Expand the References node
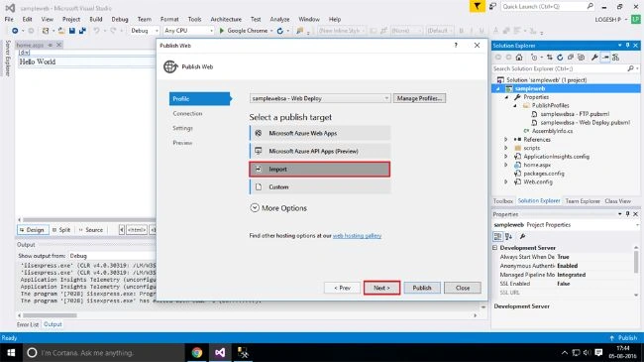Screen dimensions: 644x362 pos(506,140)
